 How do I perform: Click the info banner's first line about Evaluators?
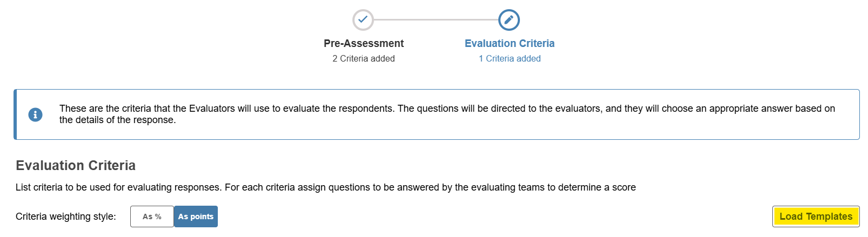pos(447,109)
